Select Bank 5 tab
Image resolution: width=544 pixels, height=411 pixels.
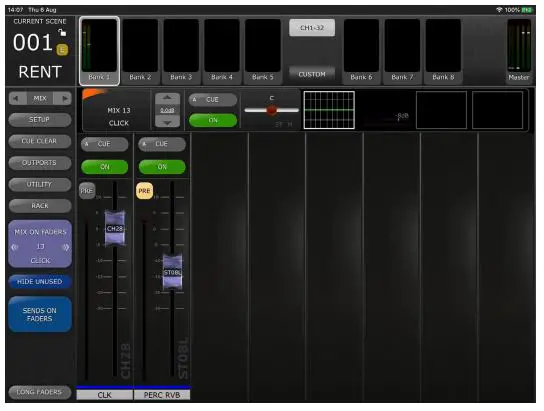tap(263, 51)
